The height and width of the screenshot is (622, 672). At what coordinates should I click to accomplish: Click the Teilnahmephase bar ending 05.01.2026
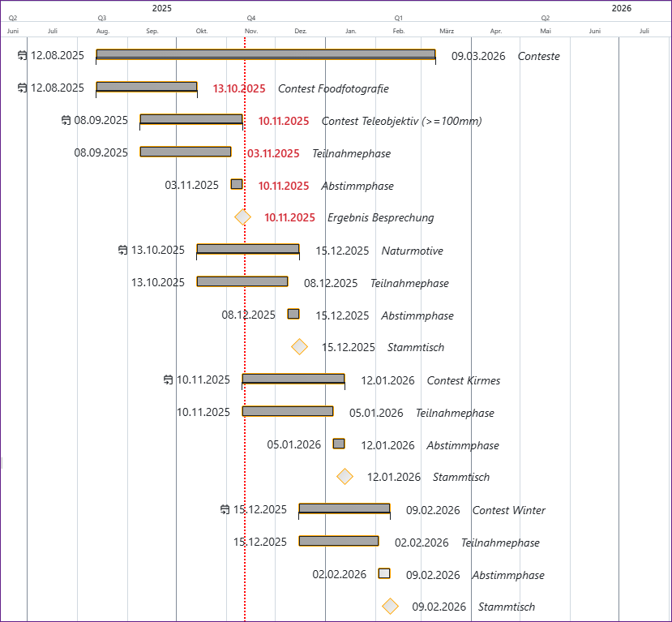(287, 411)
